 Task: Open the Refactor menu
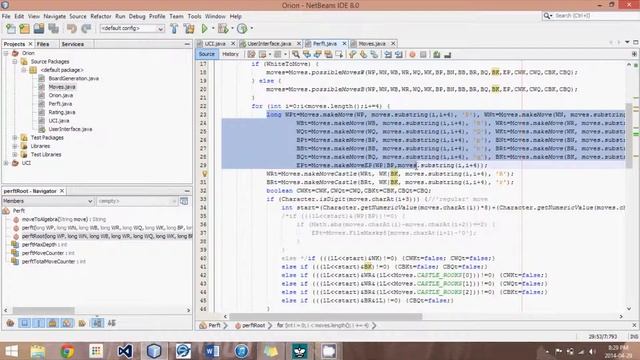(100, 16)
